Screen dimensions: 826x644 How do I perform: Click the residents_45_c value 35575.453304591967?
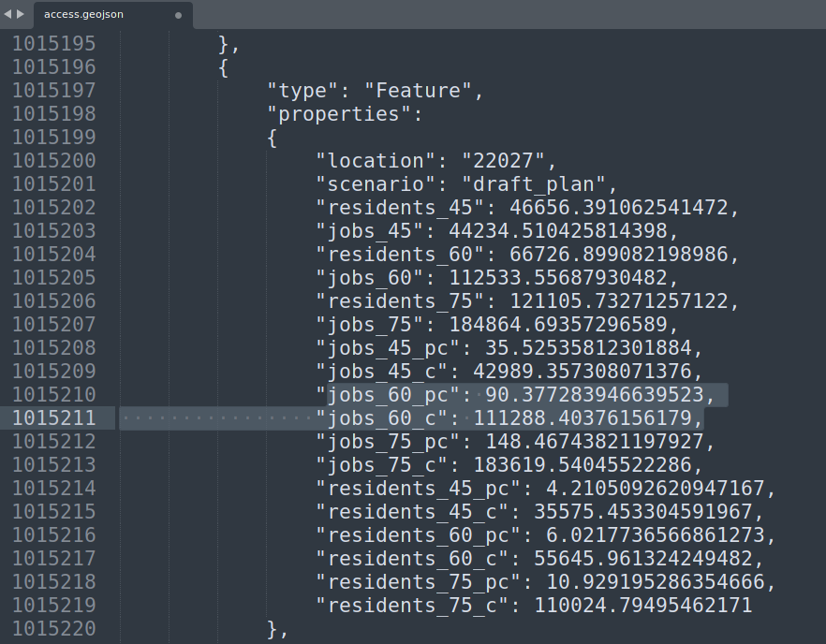642,512
